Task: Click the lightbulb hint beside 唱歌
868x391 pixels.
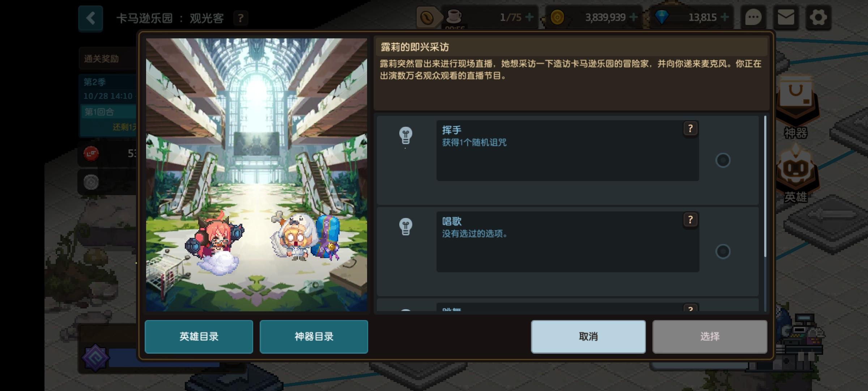Action: [x=405, y=227]
